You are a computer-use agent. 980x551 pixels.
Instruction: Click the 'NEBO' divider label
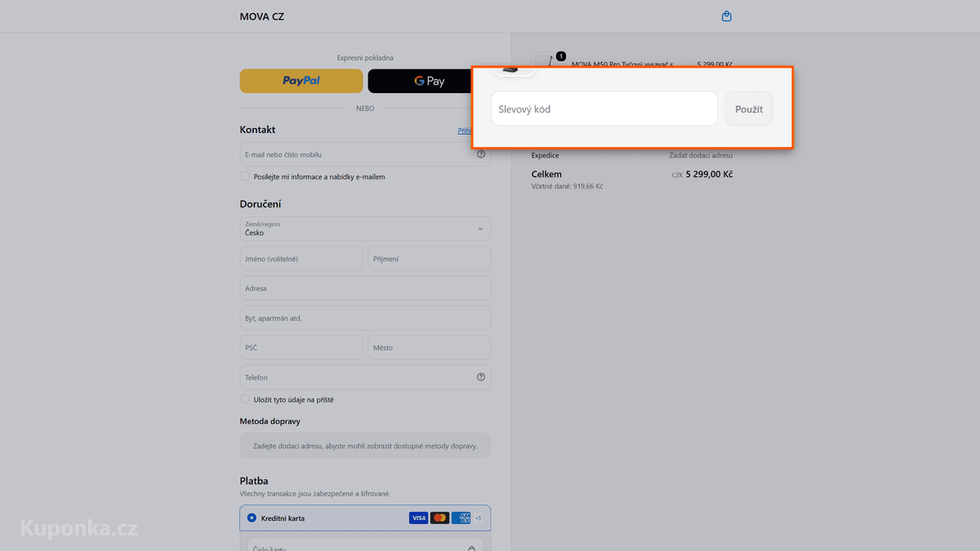coord(365,108)
